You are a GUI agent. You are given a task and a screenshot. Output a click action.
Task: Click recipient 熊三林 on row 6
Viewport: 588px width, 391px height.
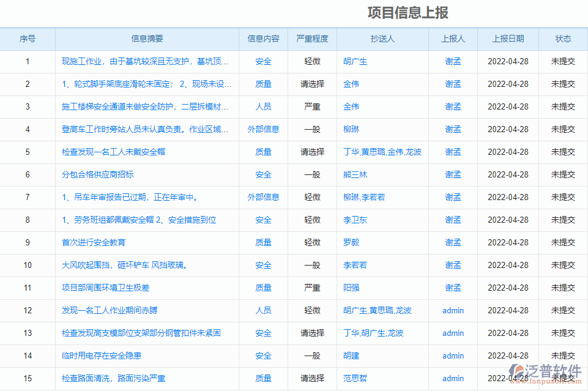pyautogui.click(x=357, y=174)
